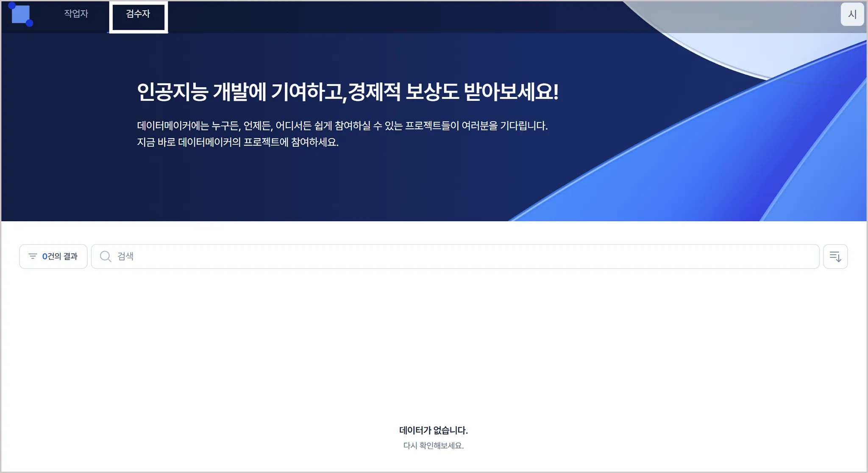Viewport: 868px width, 473px height.
Task: Switch to the 작업자 tab
Action: click(x=76, y=14)
